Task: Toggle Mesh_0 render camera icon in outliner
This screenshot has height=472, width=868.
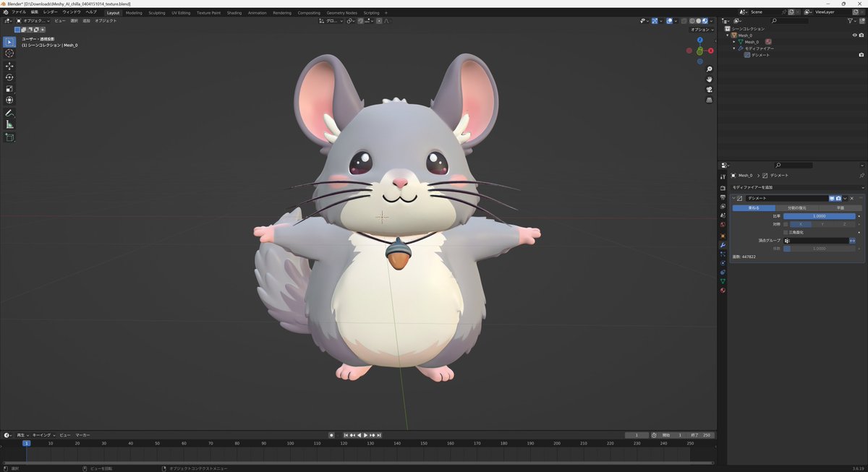Action: coord(861,35)
